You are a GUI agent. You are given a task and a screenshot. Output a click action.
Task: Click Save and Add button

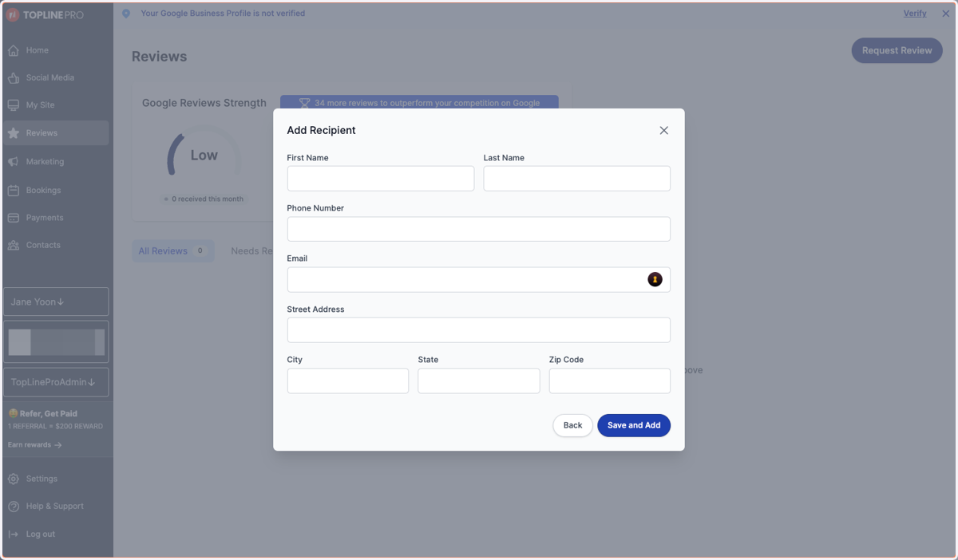(634, 425)
